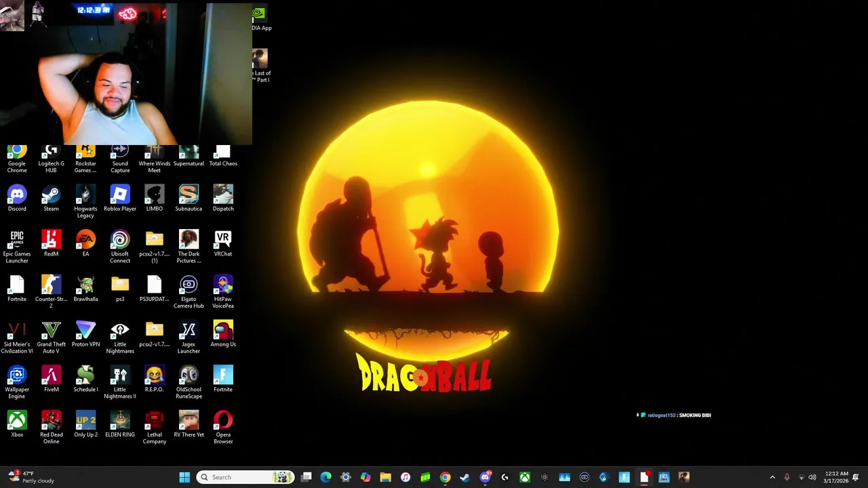Select the Little Nightmares II icon

tap(120, 382)
